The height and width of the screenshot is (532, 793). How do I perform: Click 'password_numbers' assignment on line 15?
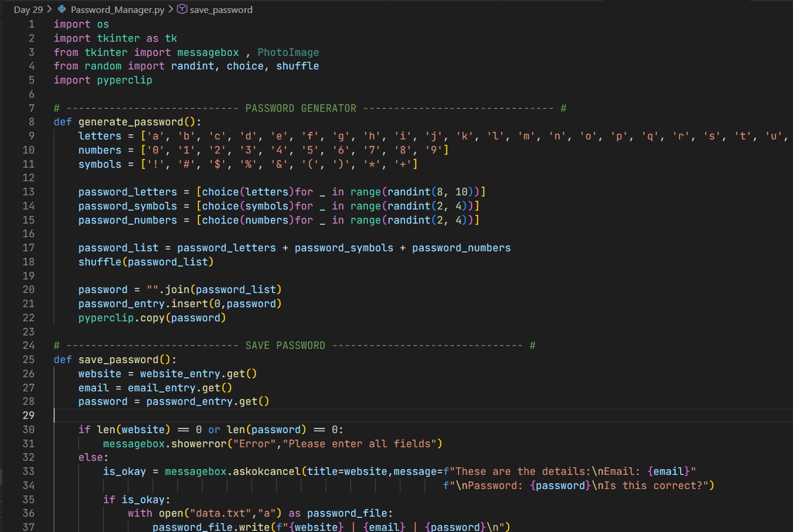click(x=128, y=220)
